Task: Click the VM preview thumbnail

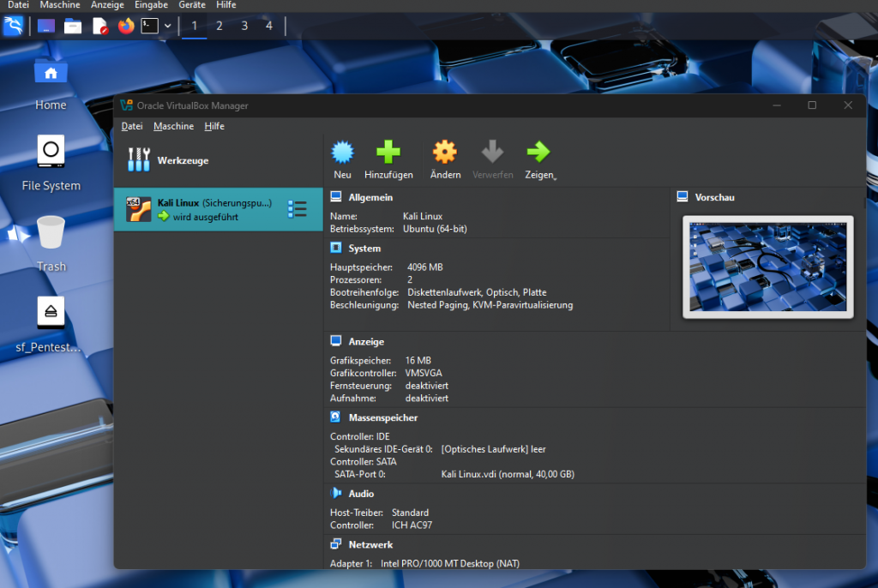Action: (x=767, y=267)
